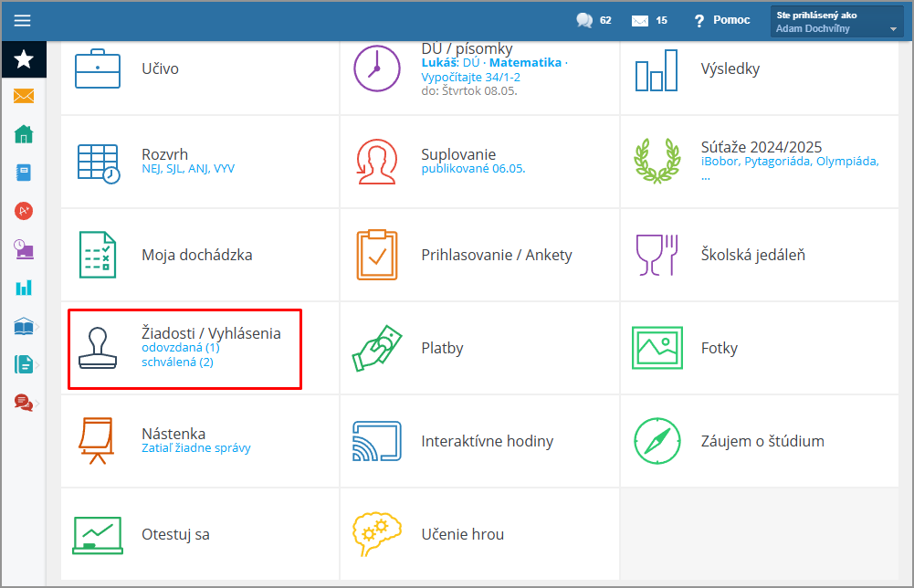The image size is (914, 588).
Task: Go to the green home icon in sidebar
Action: click(x=24, y=134)
